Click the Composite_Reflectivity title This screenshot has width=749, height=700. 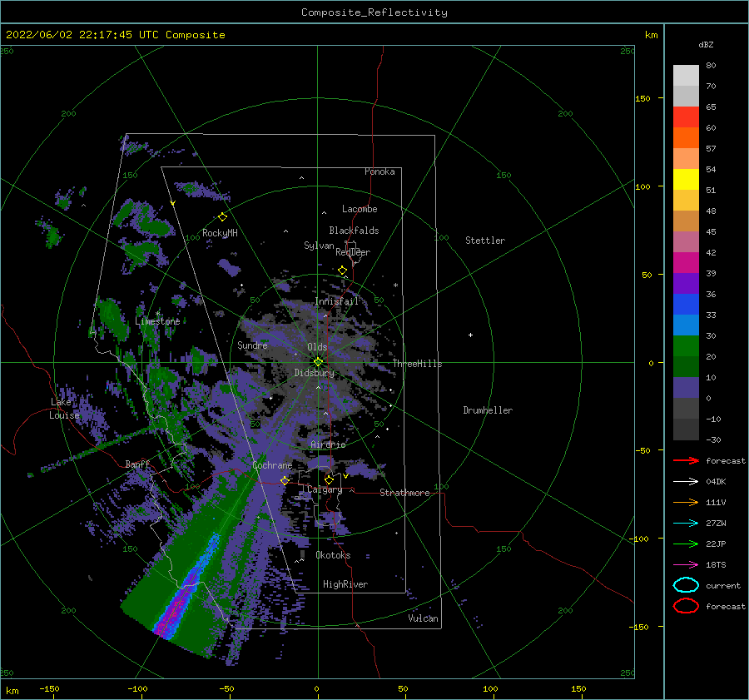[374, 12]
